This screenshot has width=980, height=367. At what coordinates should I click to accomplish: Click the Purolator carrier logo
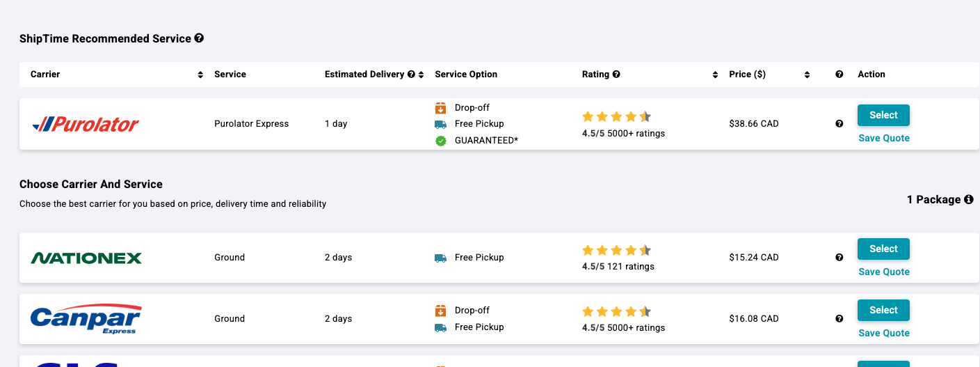point(86,124)
